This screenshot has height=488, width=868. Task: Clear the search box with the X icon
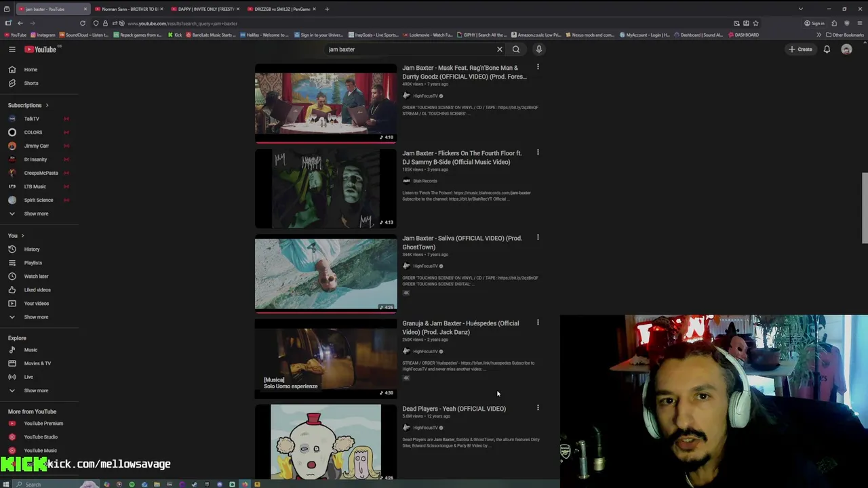point(500,49)
